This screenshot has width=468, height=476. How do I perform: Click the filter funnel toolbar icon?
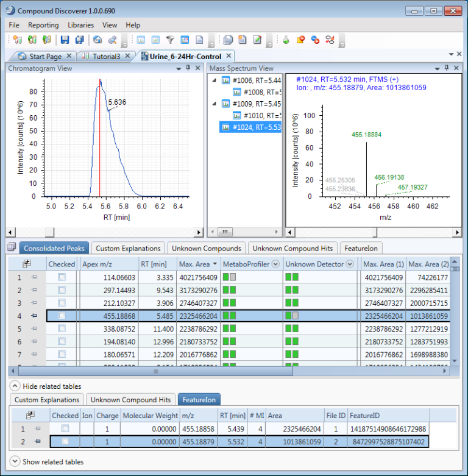click(x=170, y=40)
